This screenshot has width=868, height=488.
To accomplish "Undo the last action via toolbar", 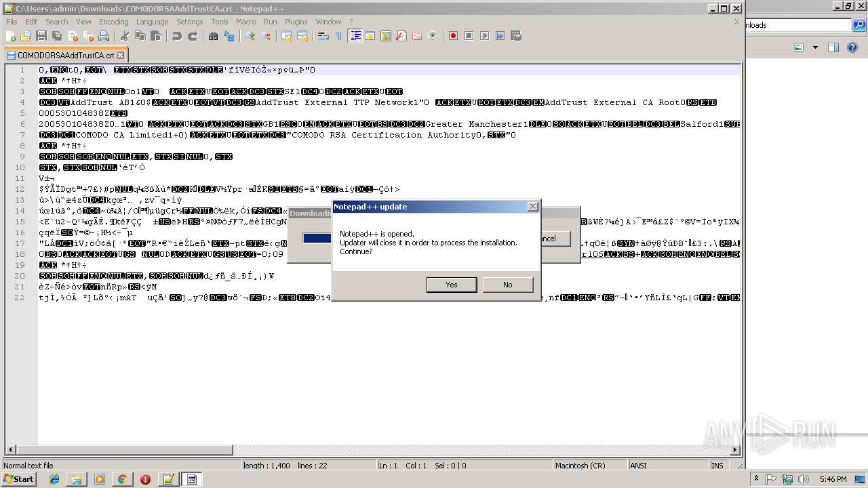I will (x=176, y=36).
